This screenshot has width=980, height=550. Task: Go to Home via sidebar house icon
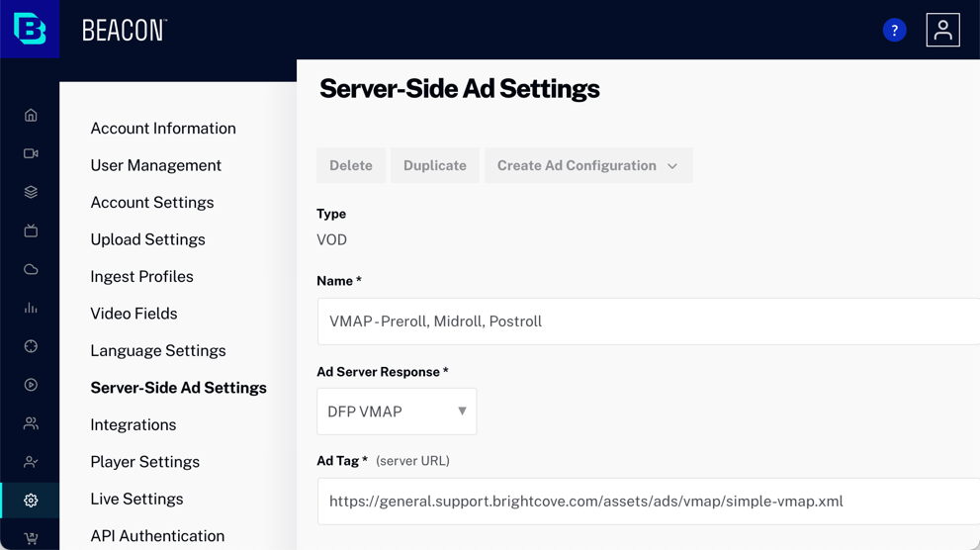point(31,115)
